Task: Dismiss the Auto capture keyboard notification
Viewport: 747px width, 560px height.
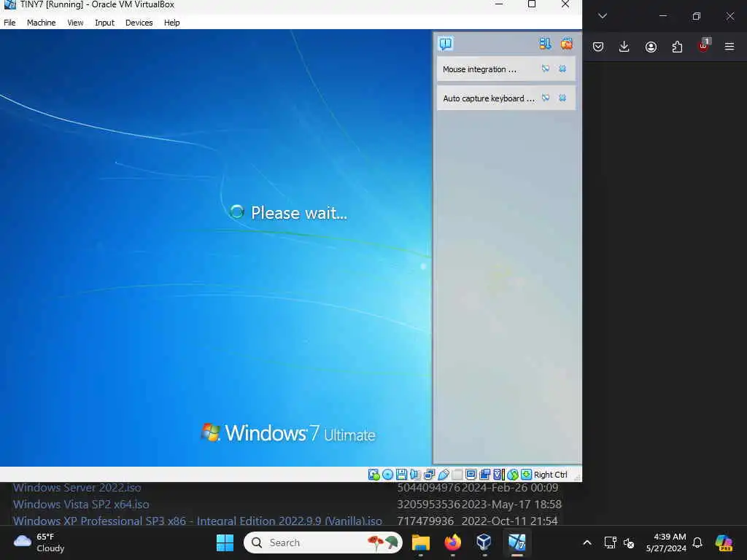Action: pyautogui.click(x=562, y=98)
